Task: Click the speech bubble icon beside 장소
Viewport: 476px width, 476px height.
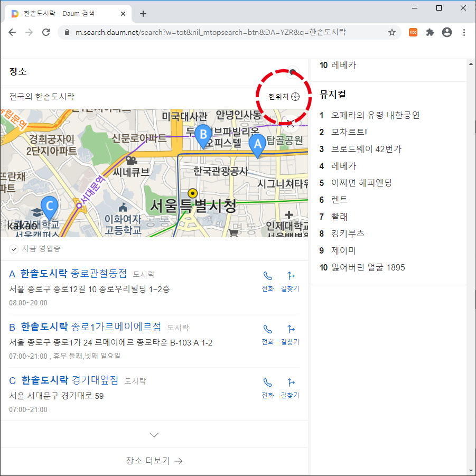Action: tap(293, 72)
